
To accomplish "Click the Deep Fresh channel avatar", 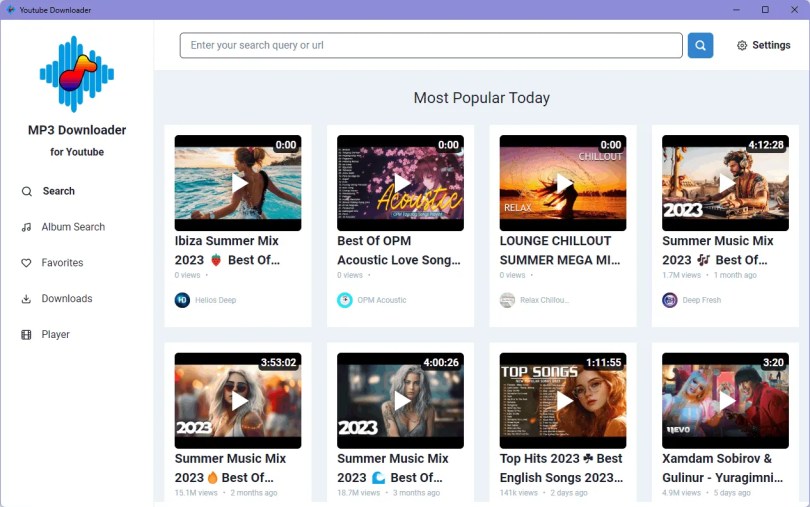I will coord(669,300).
